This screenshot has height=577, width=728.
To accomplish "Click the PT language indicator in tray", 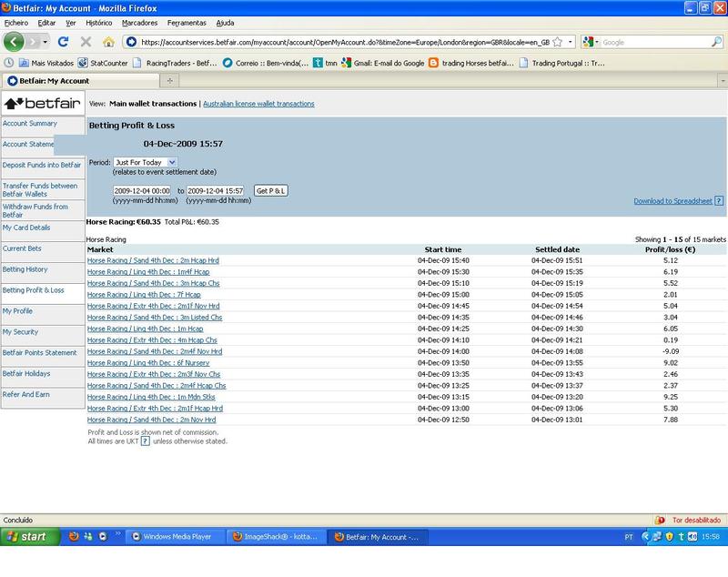I will pyautogui.click(x=629, y=537).
